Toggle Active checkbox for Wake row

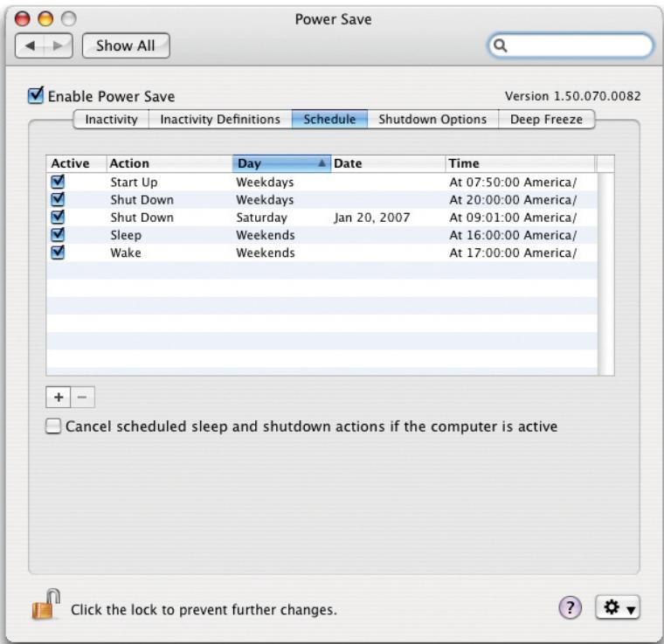coord(58,253)
